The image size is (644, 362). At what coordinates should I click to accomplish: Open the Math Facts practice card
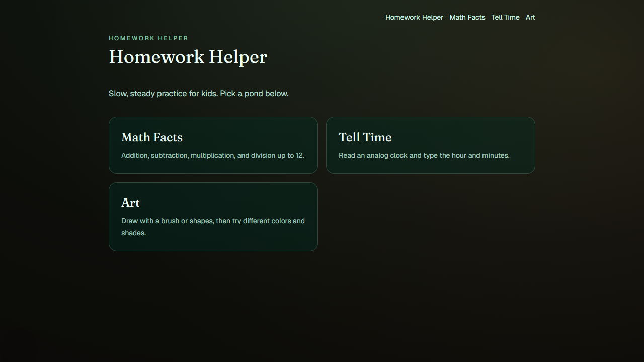pyautogui.click(x=213, y=145)
